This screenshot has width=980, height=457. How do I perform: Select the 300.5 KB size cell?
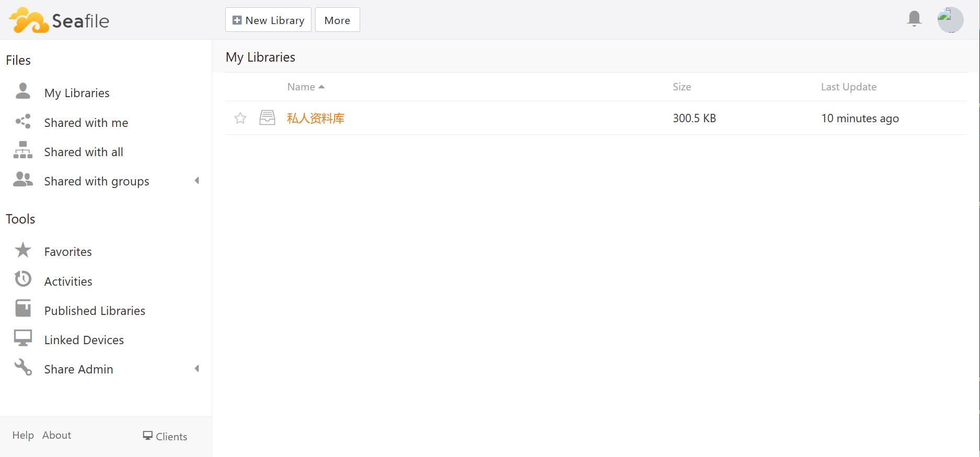tap(694, 118)
